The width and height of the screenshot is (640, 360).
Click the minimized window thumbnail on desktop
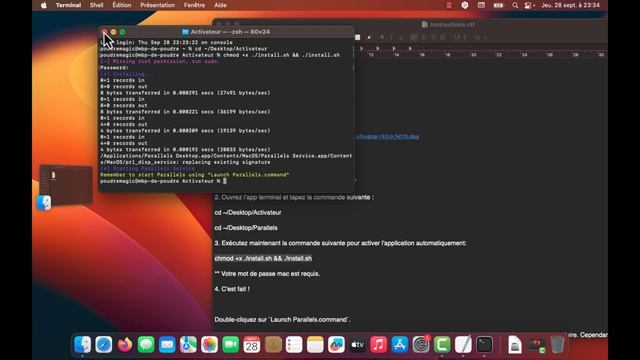[x=66, y=184]
